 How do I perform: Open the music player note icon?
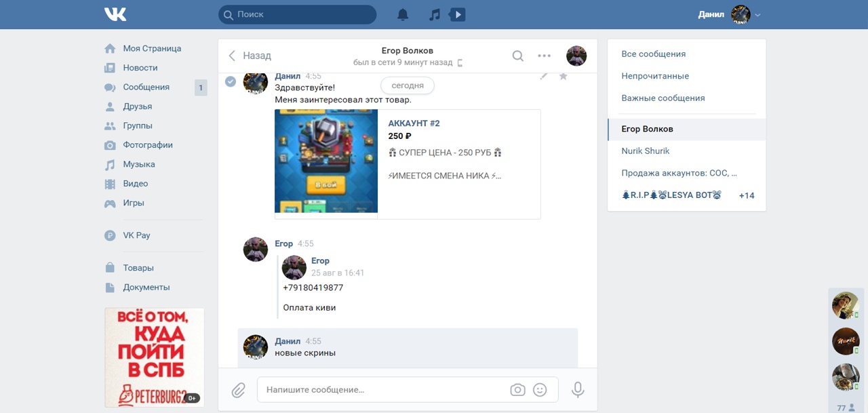[435, 14]
